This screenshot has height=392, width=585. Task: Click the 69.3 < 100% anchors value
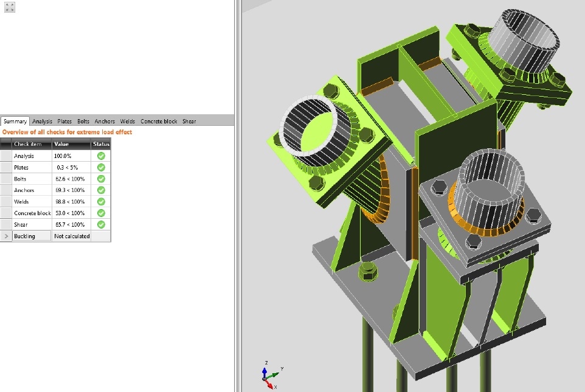click(70, 190)
